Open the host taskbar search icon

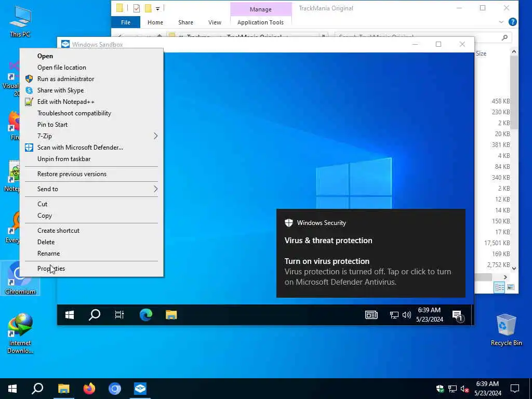[x=37, y=389]
